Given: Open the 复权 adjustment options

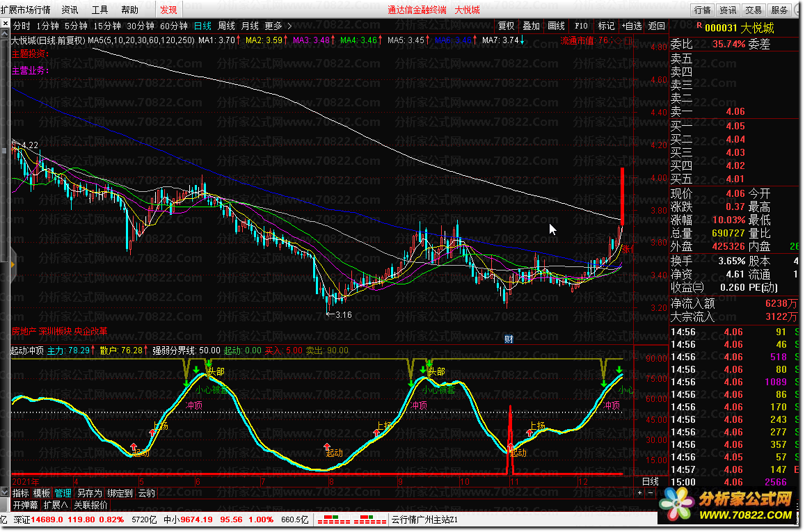Looking at the screenshot, I should click(507, 26).
